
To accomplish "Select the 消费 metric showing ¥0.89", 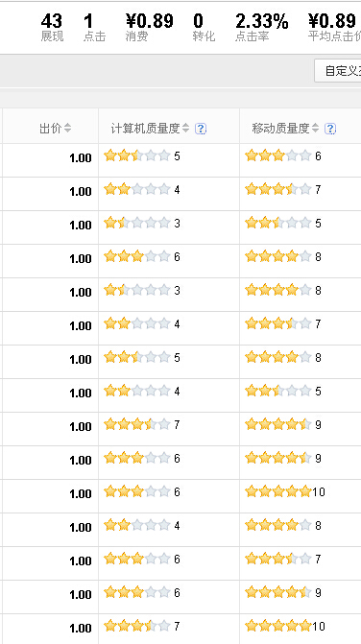I will point(150,28).
